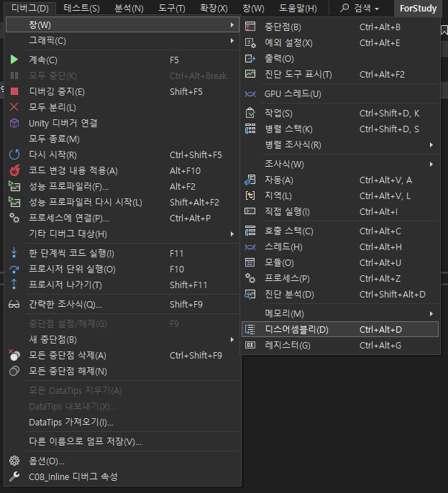Image resolution: width=448 pixels, height=493 pixels.
Task: Open the 분석(N) menu
Action: (129, 8)
